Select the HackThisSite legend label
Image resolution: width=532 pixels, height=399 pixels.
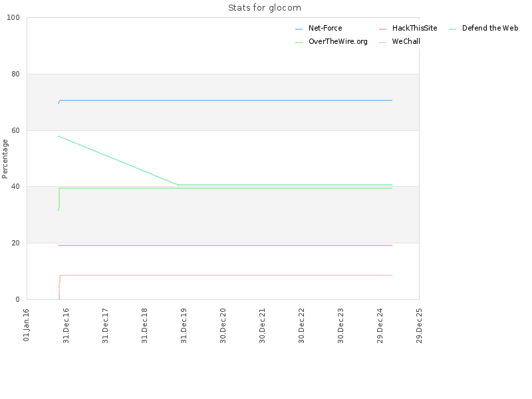(414, 28)
